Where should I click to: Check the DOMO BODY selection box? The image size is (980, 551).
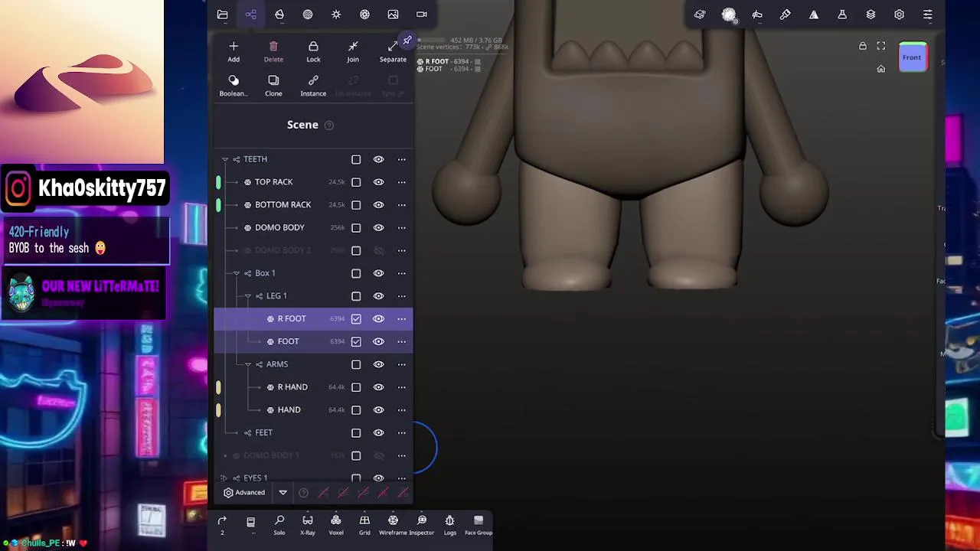click(x=356, y=228)
